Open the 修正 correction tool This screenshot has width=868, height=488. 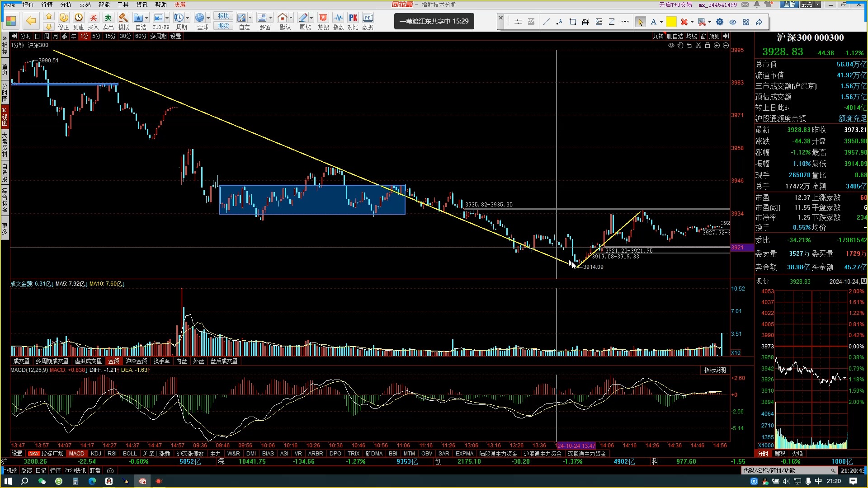[x=63, y=21]
